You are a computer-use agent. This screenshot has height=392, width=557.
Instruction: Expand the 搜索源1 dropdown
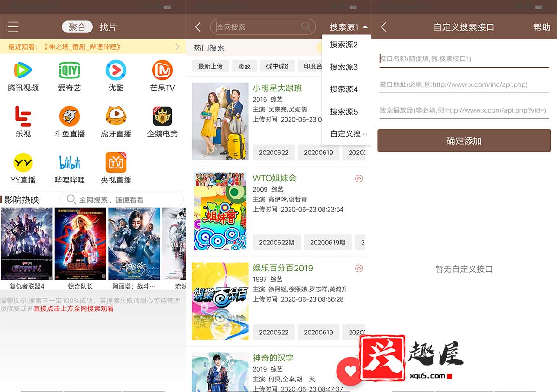coord(349,27)
